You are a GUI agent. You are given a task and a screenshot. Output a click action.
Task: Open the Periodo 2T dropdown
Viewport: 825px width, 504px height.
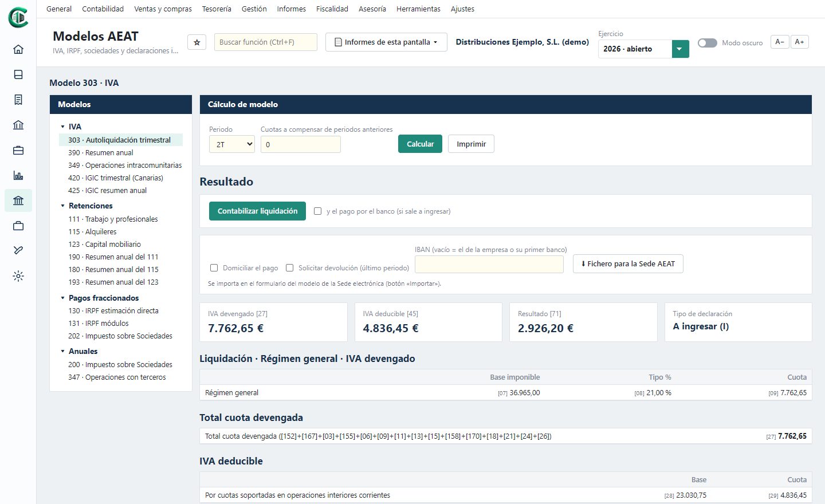[232, 144]
